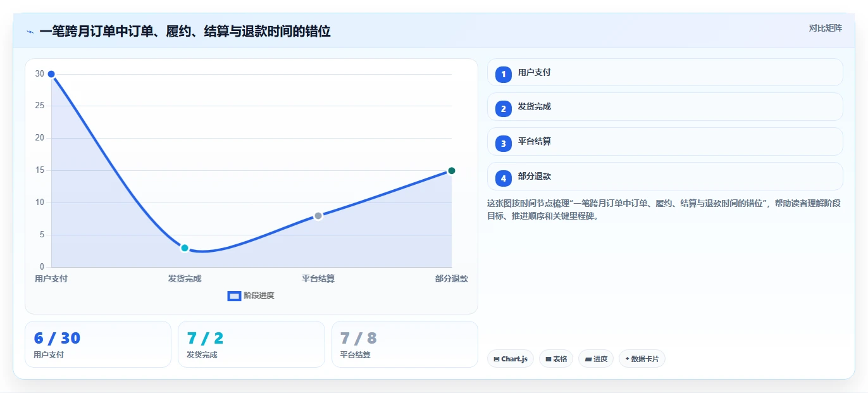
Task: Click the lightning icon beside the title
Action: pyautogui.click(x=30, y=32)
